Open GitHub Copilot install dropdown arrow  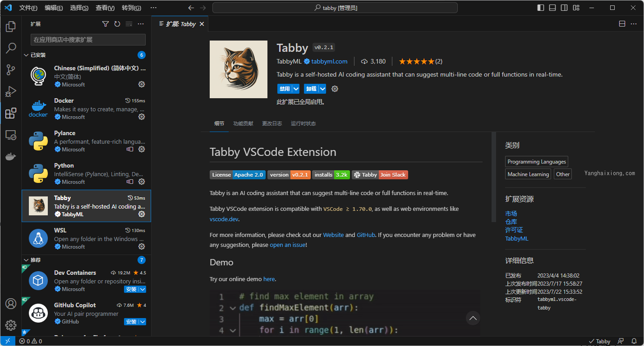(x=143, y=322)
